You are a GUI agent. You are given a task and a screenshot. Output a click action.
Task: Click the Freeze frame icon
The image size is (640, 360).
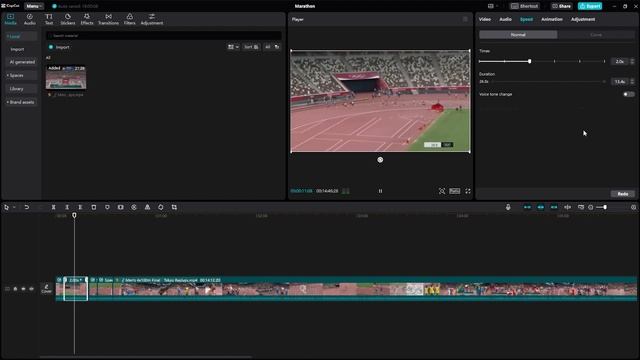click(120, 207)
